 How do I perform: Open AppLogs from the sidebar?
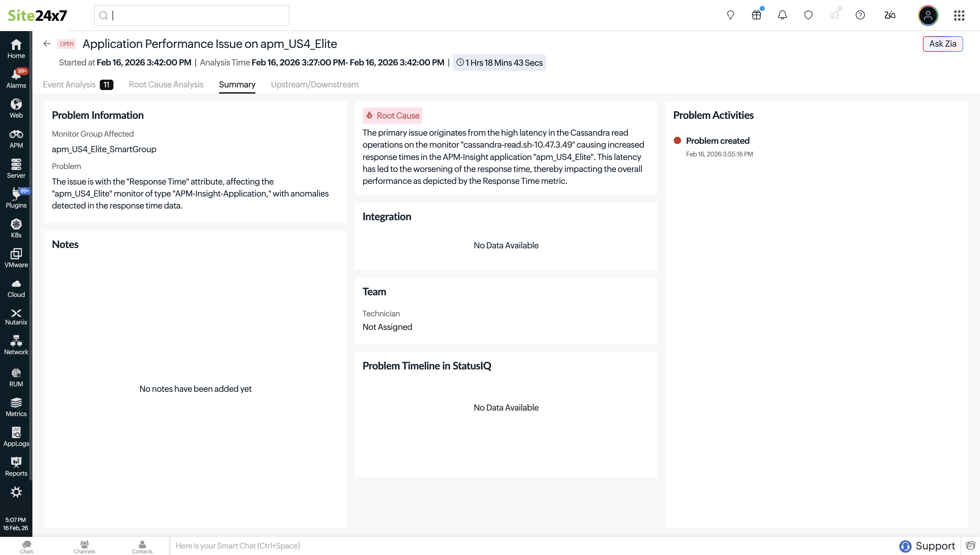point(16,437)
